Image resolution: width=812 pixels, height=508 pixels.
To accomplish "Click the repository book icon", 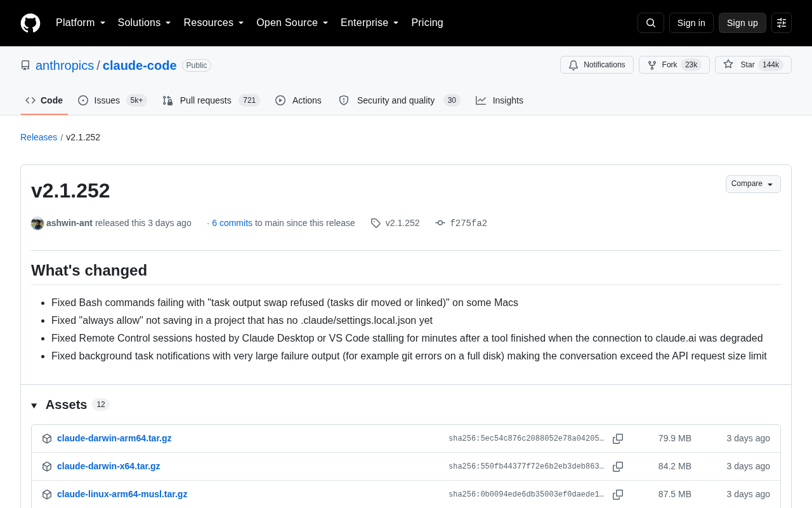I will tap(25, 65).
